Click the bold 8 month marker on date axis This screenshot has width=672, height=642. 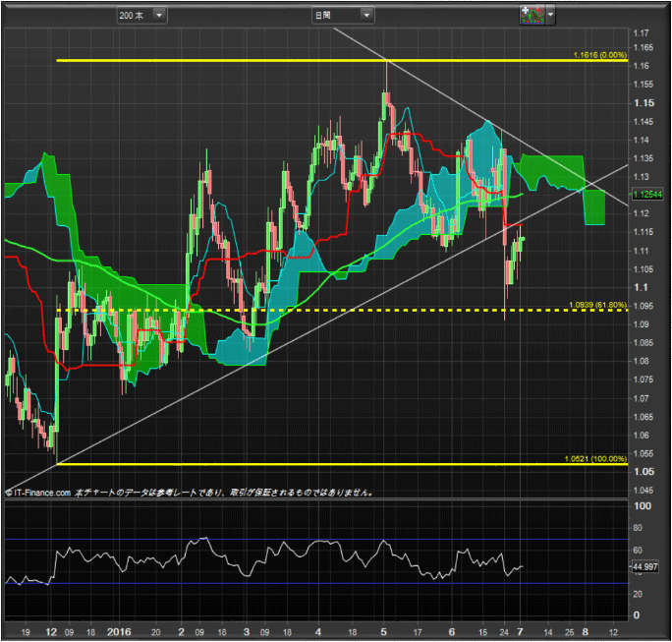[586, 632]
